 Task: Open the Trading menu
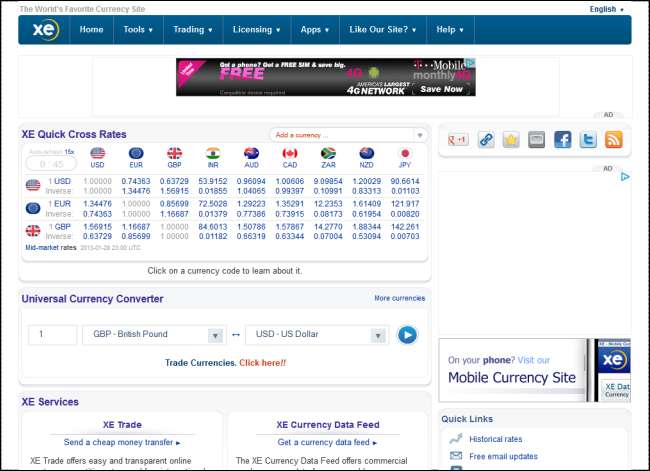(191, 30)
